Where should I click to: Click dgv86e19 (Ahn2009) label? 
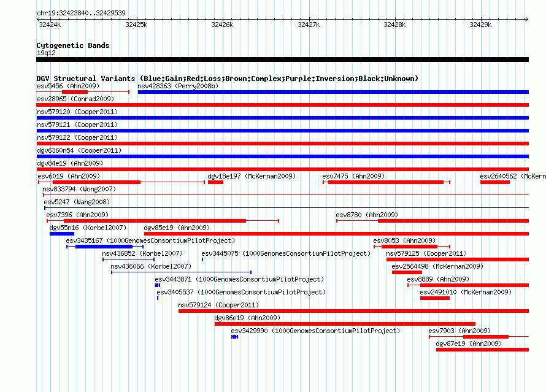(247, 318)
